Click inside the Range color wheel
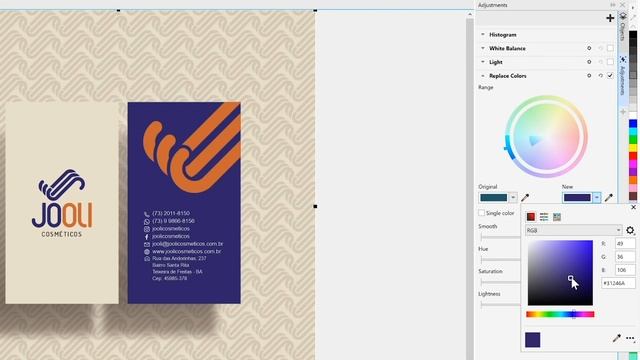The width and height of the screenshot is (640, 360). pos(547,137)
